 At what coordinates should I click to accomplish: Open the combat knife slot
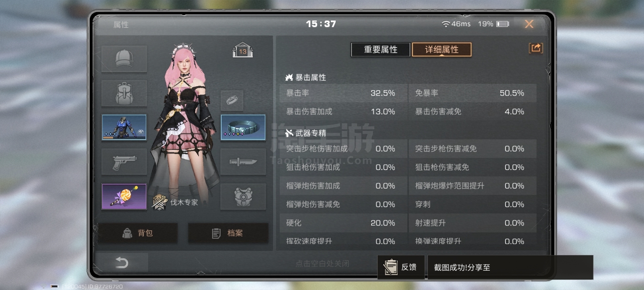243,162
